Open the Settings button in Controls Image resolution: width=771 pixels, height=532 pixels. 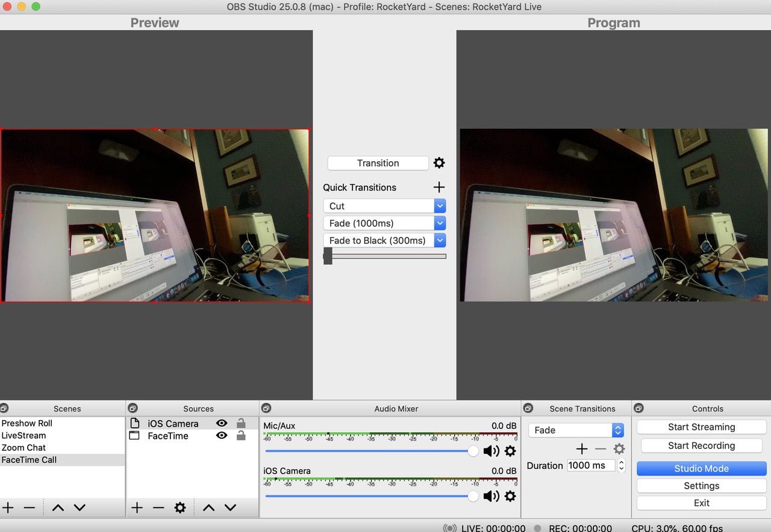tap(701, 486)
